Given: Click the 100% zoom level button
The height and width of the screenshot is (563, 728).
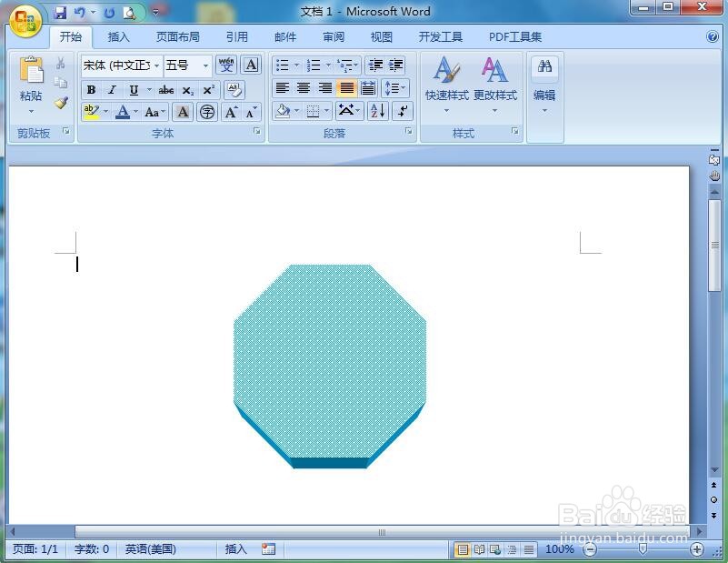Looking at the screenshot, I should [560, 549].
